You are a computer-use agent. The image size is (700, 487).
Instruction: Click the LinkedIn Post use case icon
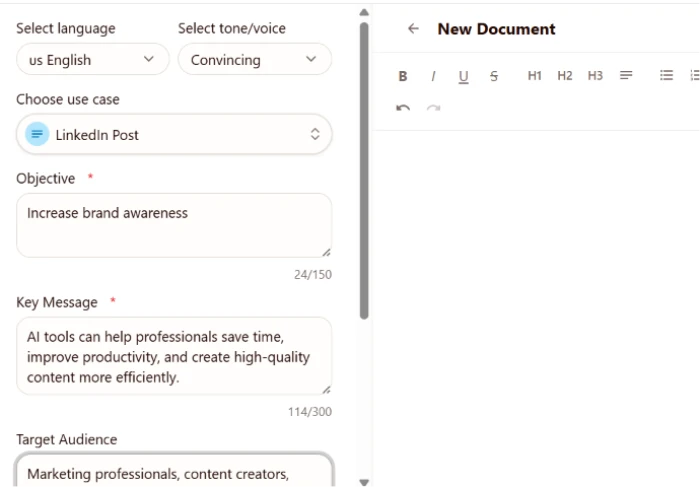click(37, 134)
